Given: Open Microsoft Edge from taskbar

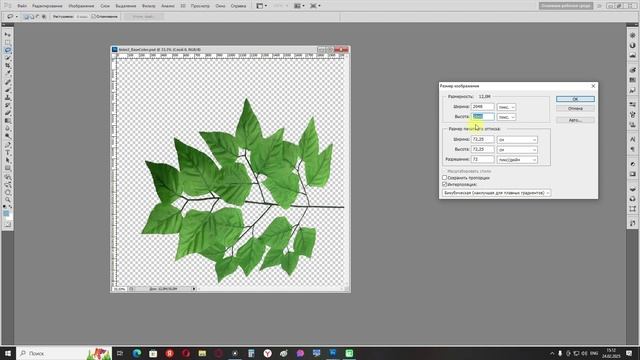Looking at the screenshot, I should [137, 353].
